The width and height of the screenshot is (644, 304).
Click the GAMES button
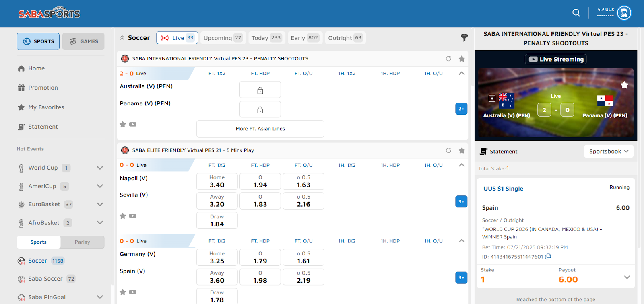click(x=83, y=41)
